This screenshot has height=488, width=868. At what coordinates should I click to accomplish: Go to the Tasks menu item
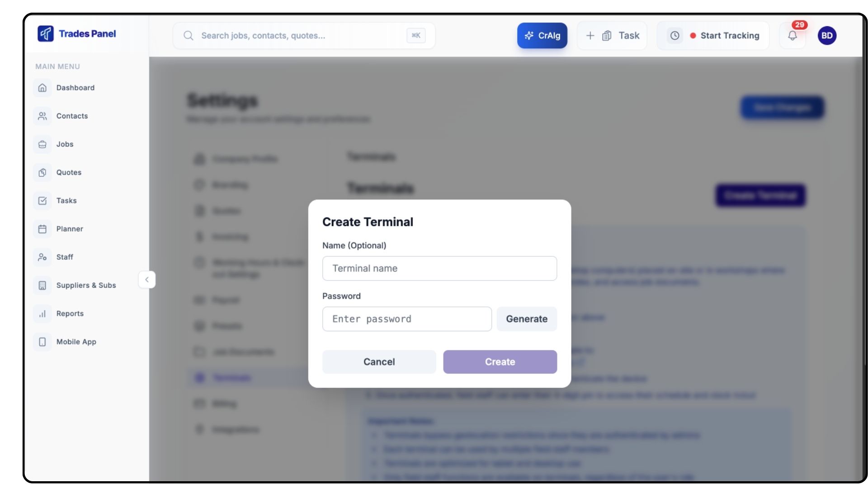[x=66, y=201]
